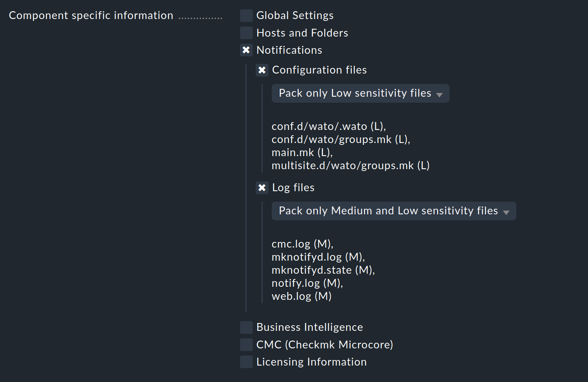This screenshot has width=588, height=382.
Task: Select the mknotifyd.state (M) entry
Action: click(x=323, y=270)
